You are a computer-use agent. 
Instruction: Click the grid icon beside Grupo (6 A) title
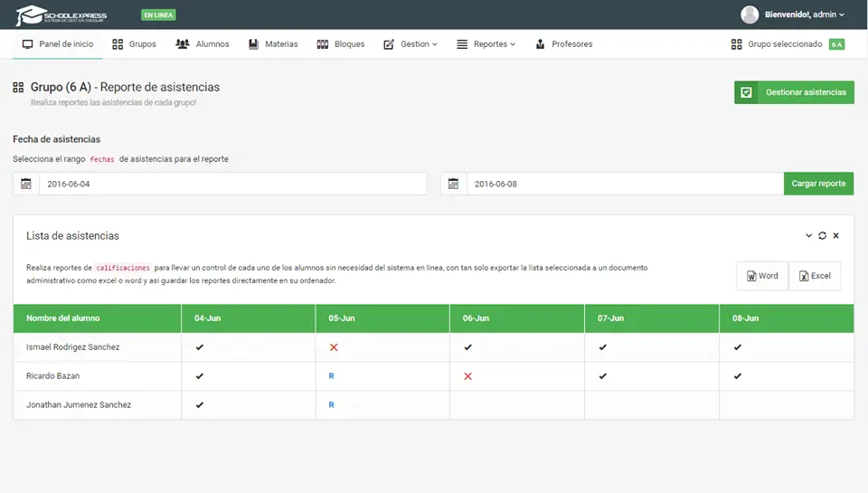tap(18, 87)
